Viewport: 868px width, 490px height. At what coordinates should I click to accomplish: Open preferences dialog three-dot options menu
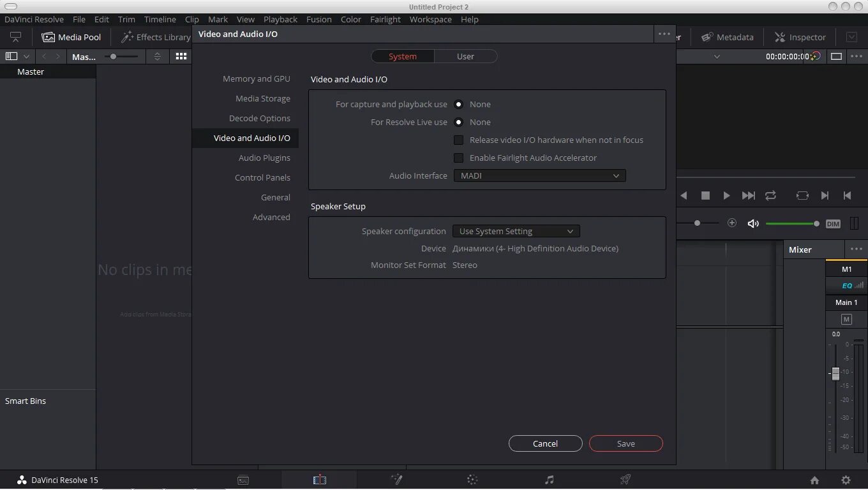(664, 34)
